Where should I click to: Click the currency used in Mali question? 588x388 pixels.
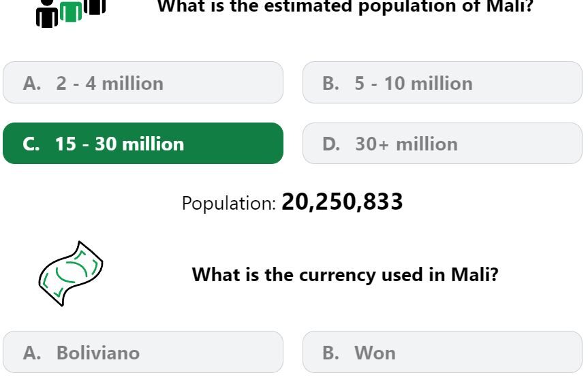[345, 274]
